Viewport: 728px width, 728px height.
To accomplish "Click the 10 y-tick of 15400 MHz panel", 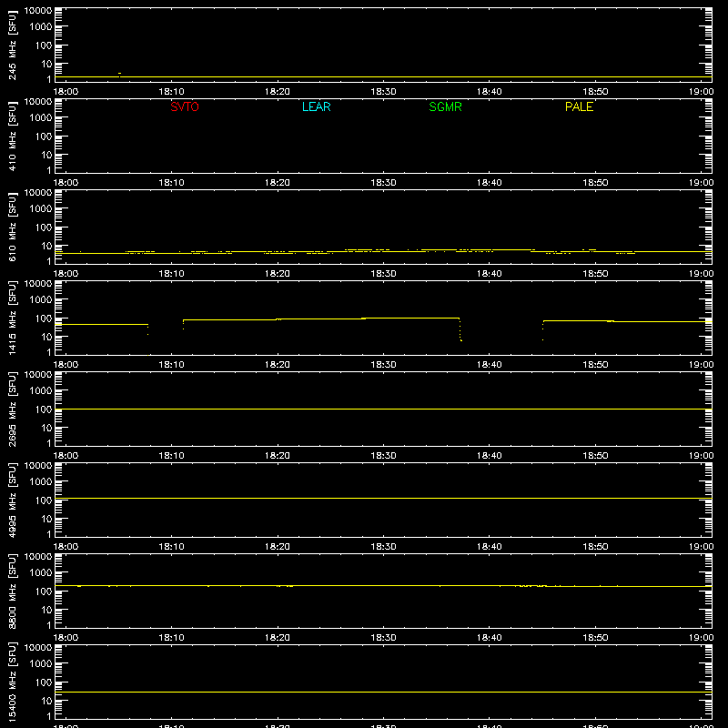I will pos(47,701).
